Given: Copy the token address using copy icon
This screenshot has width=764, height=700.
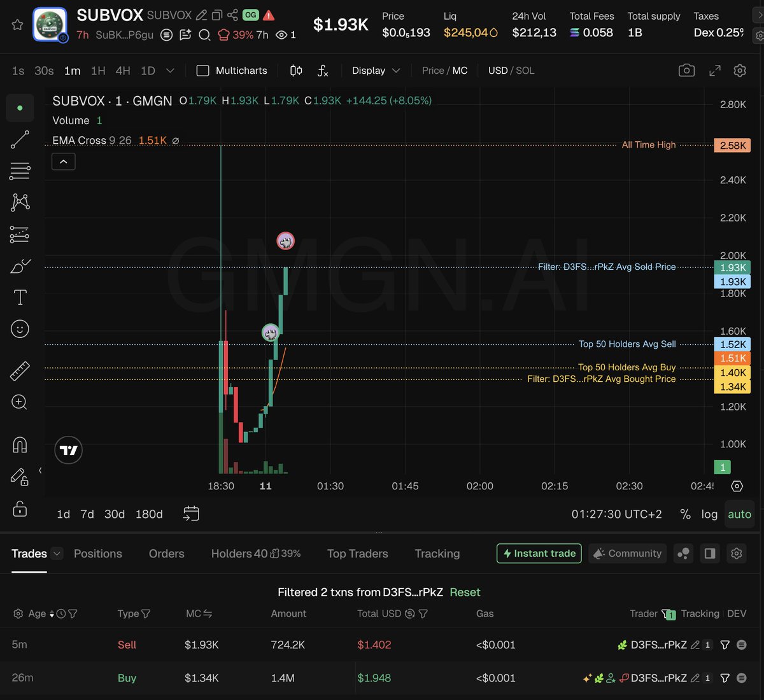Looking at the screenshot, I should click(x=217, y=15).
